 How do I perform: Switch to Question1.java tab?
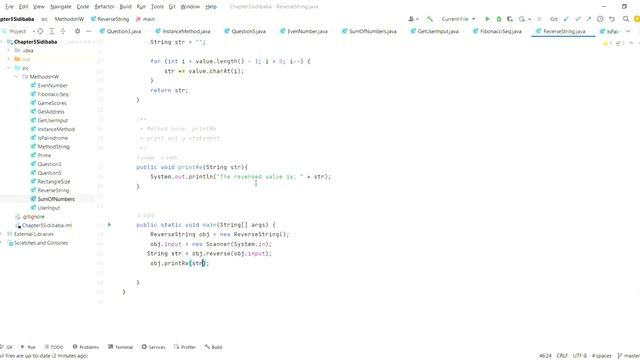coord(120,31)
